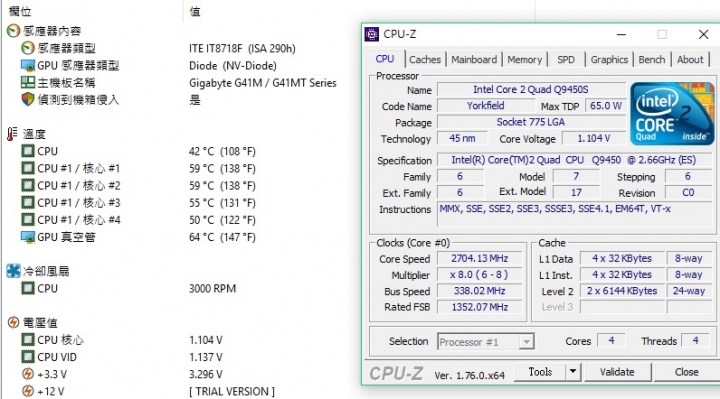Click the chassis intrusion shield icon
720x399 pixels.
coord(28,99)
